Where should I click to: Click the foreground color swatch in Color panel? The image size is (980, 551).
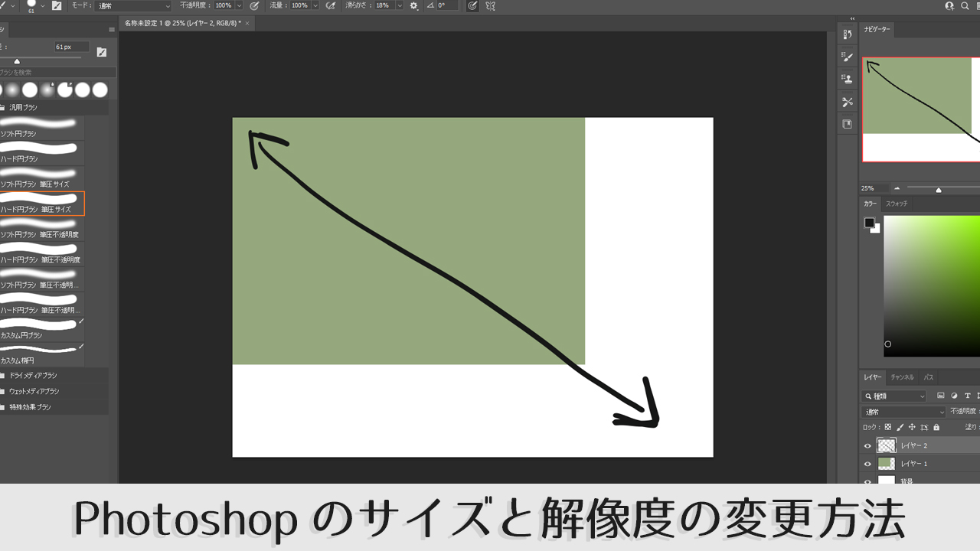tap(870, 223)
